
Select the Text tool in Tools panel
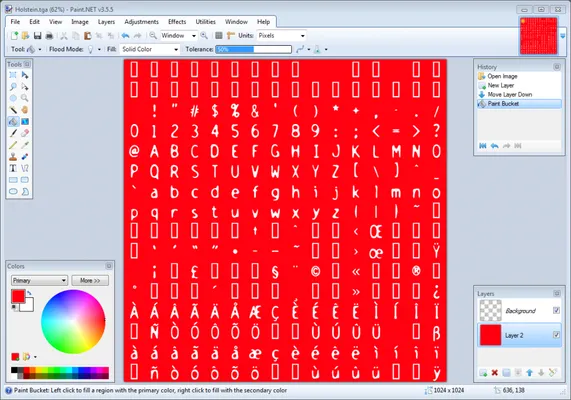coord(13,168)
